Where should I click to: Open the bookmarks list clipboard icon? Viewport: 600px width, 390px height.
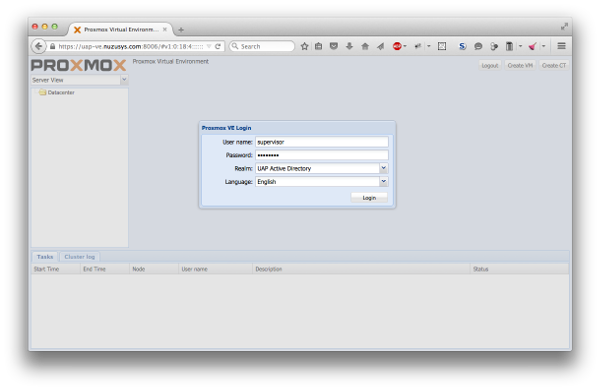coord(318,46)
